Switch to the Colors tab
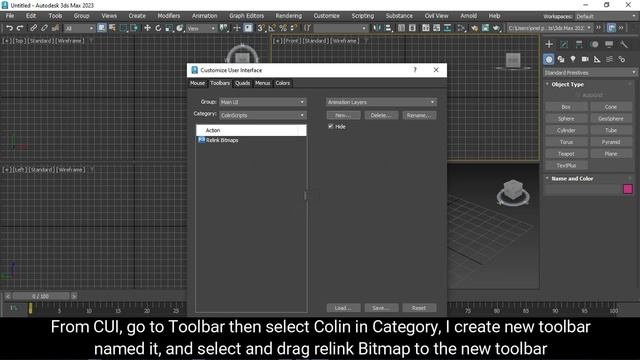The width and height of the screenshot is (640, 360). point(282,83)
